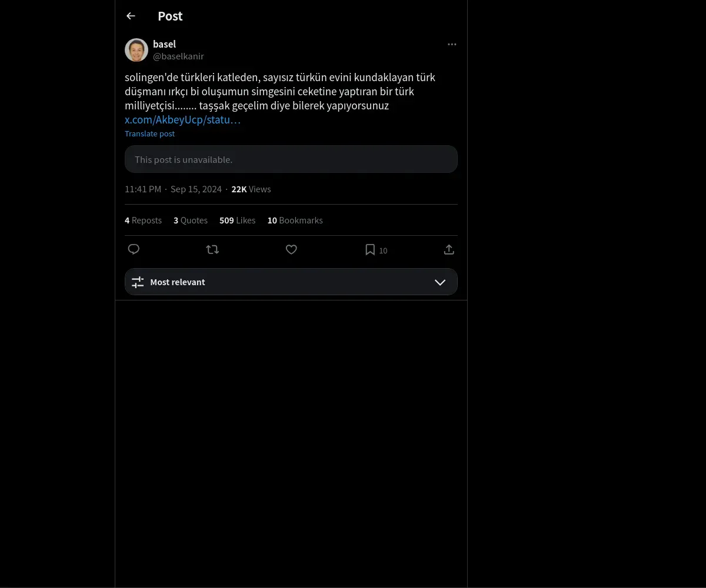Viewport: 706px width, 588px height.
Task: Click the repost arrows icon
Action: tap(212, 249)
